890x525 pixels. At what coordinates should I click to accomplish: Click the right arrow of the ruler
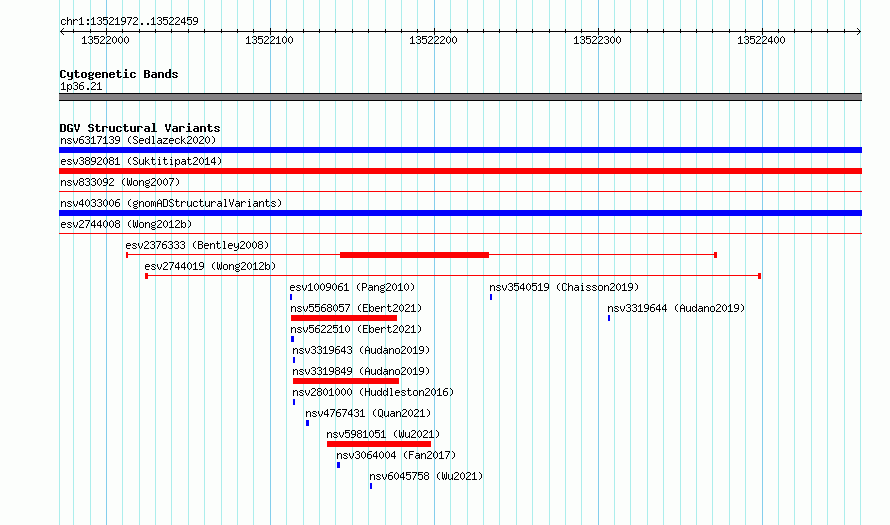pos(859,32)
